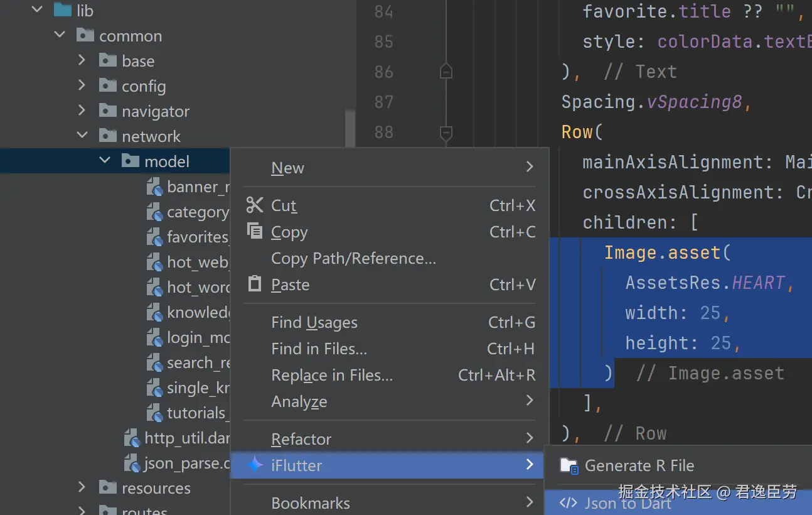Expand the navigator folder

(x=82, y=111)
